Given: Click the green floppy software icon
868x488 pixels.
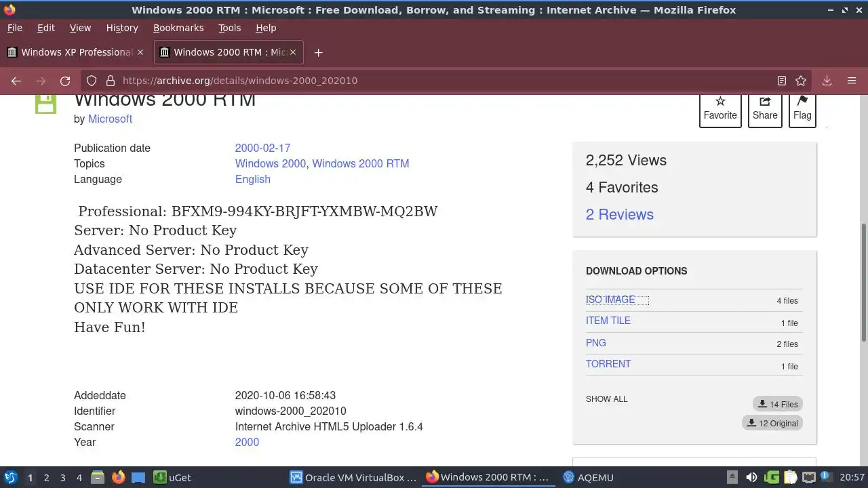Looking at the screenshot, I should 45,104.
